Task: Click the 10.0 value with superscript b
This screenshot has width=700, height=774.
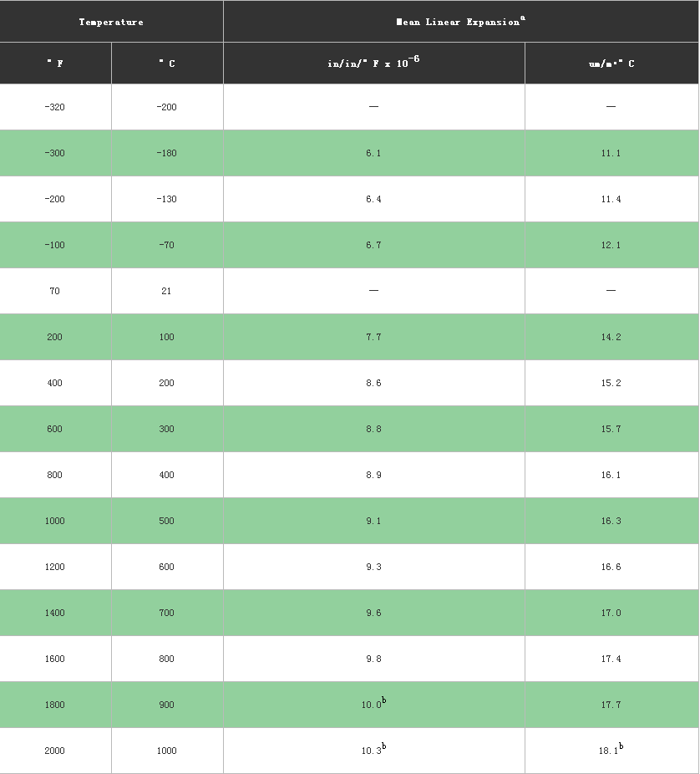Action: pyautogui.click(x=373, y=705)
